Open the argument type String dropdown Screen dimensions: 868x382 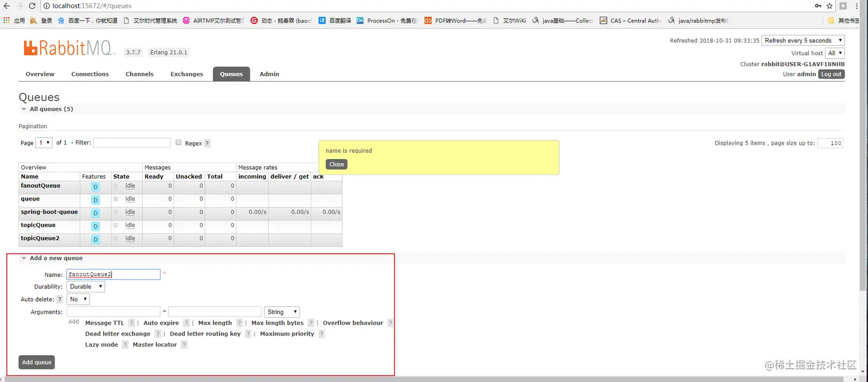282,312
